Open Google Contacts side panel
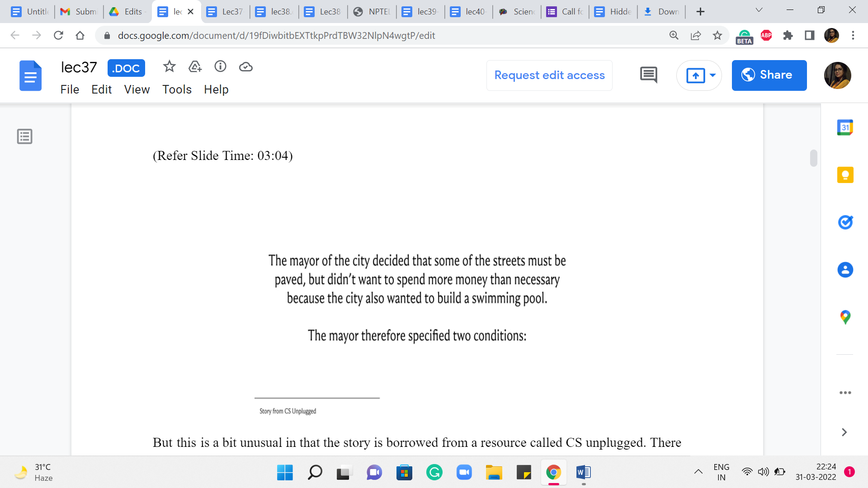The height and width of the screenshot is (488, 868). pyautogui.click(x=845, y=270)
